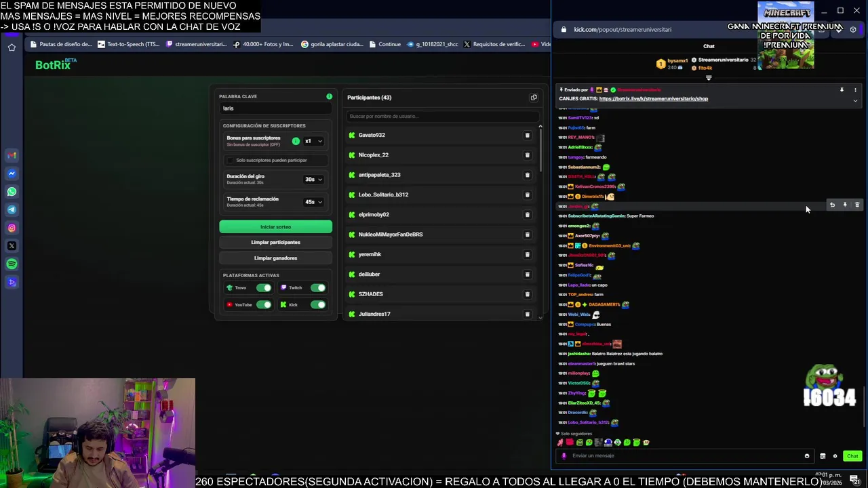This screenshot has height=488, width=868.
Task: Open chat settings gear icon
Action: 835,456
